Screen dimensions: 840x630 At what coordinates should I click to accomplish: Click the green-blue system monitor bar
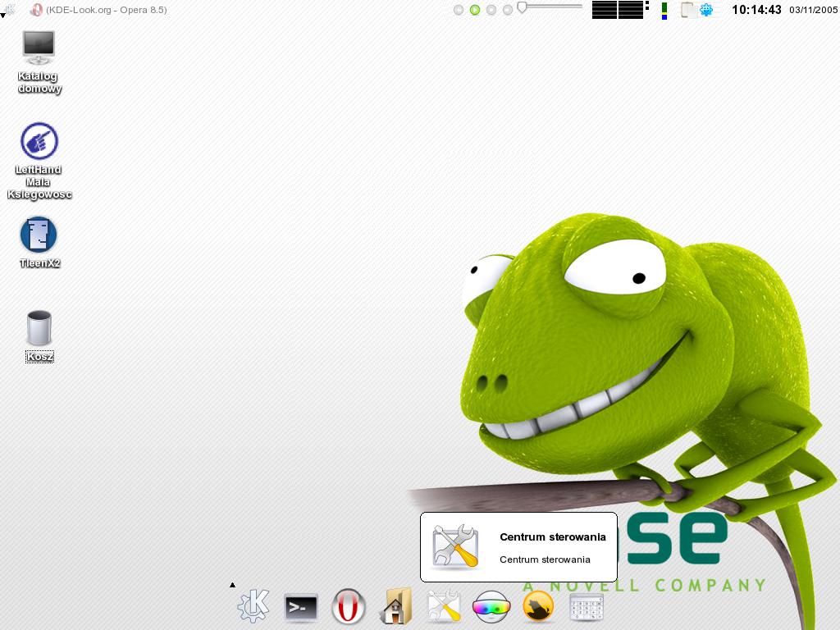pyautogui.click(x=664, y=10)
